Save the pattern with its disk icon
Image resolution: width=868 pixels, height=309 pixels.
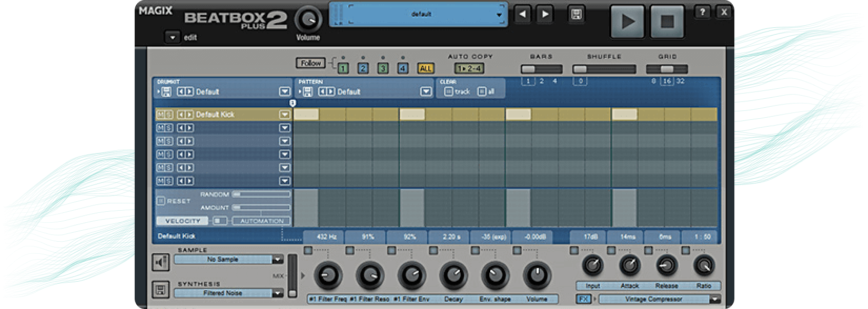(308, 91)
